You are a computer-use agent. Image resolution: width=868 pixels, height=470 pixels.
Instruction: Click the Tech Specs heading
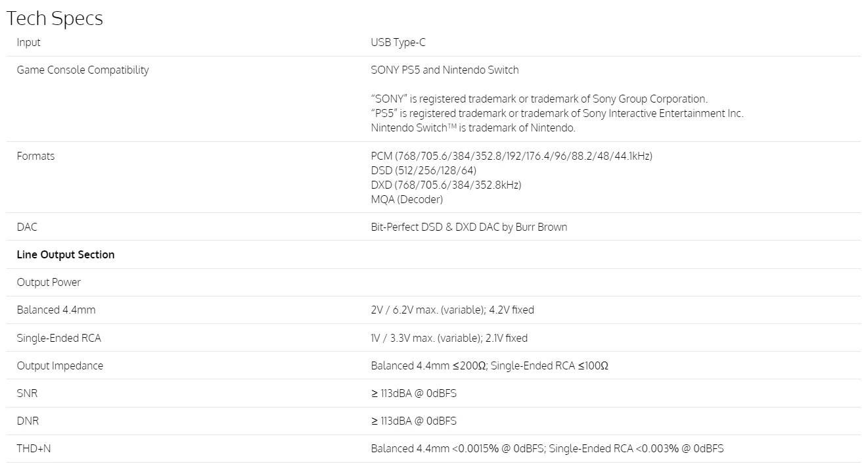(55, 18)
